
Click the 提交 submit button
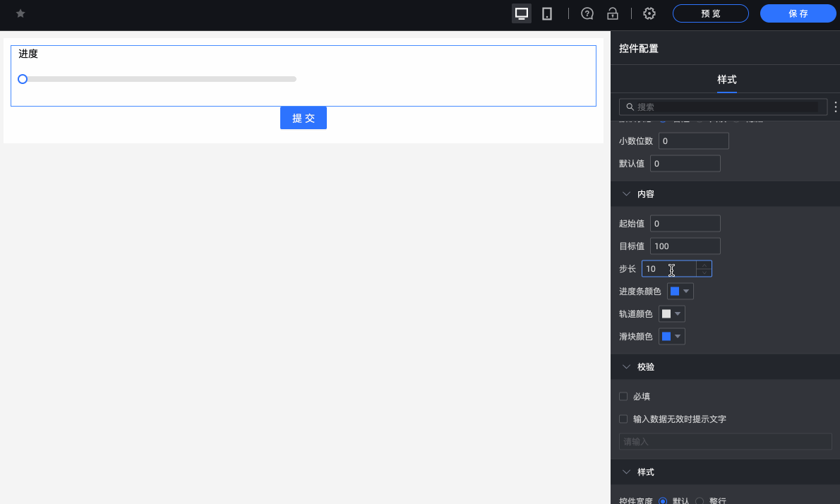(x=303, y=117)
